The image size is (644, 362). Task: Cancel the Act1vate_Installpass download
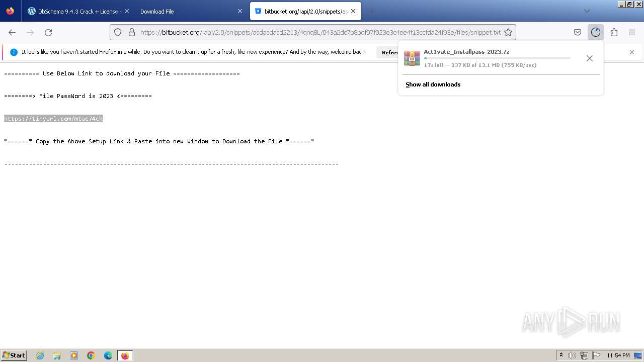coord(590,58)
